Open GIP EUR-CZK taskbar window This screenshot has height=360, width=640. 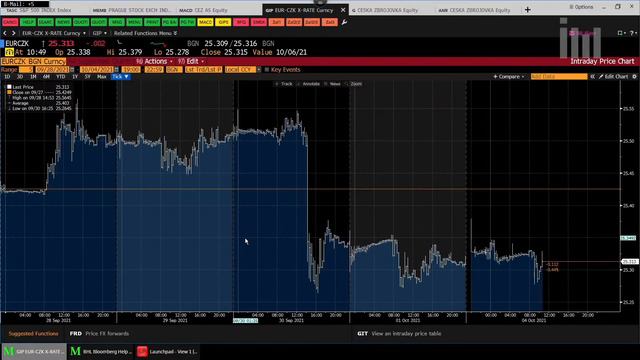pos(34,351)
